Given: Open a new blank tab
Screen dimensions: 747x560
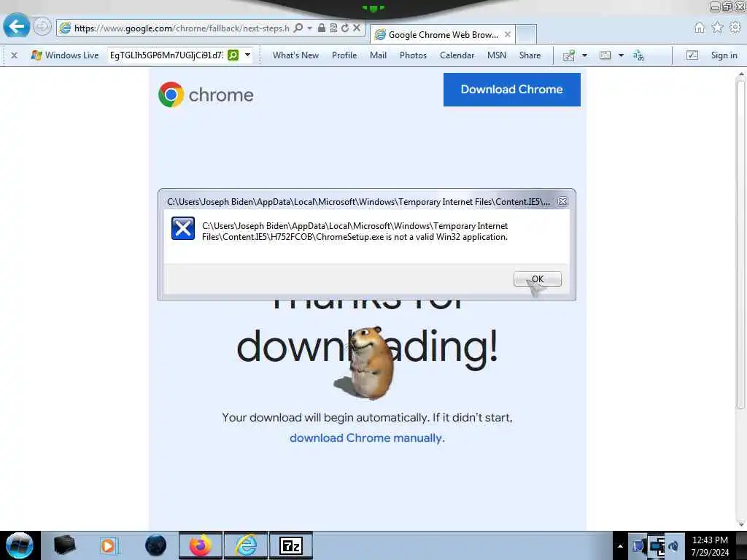Looking at the screenshot, I should (527, 35).
